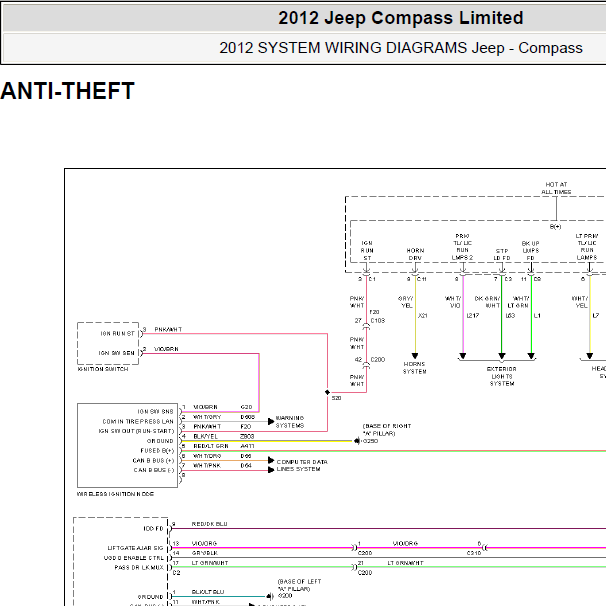
Task: Click the "WARNING SYSTEMS" reference label
Action: (290, 422)
